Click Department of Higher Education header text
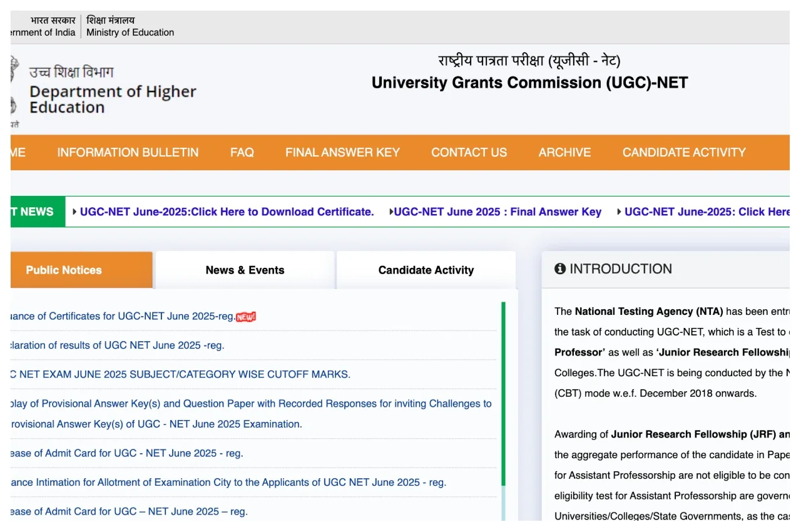 (x=113, y=100)
